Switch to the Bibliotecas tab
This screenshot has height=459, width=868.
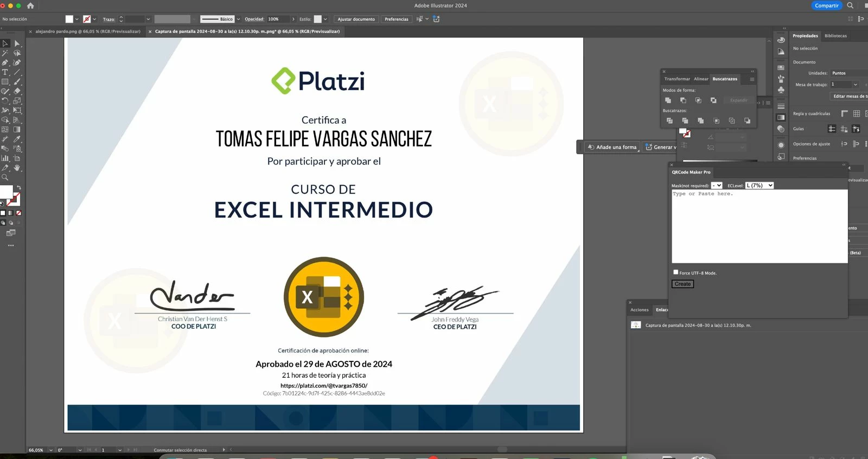[835, 36]
